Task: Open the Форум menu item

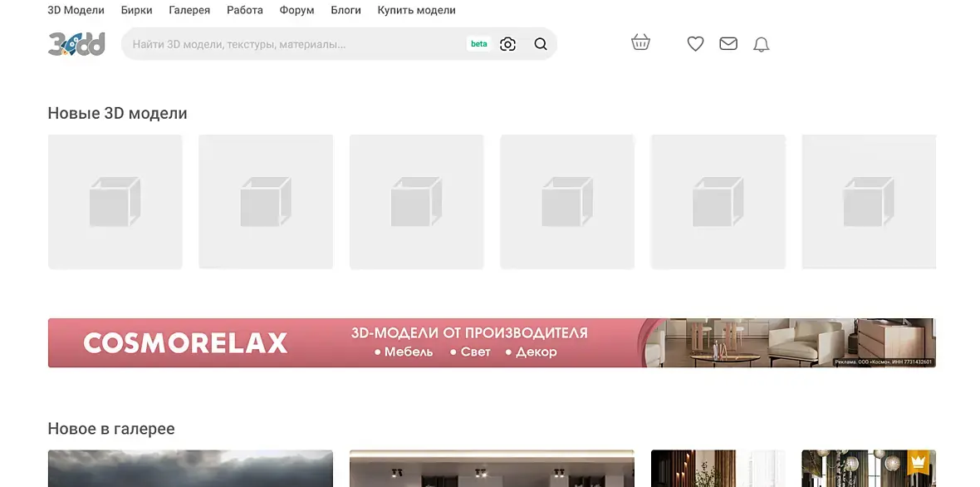Action: coord(296,10)
